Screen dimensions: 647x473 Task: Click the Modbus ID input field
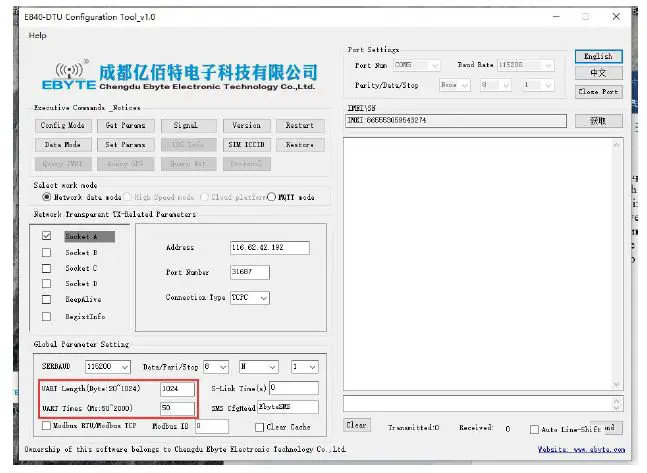[212, 426]
